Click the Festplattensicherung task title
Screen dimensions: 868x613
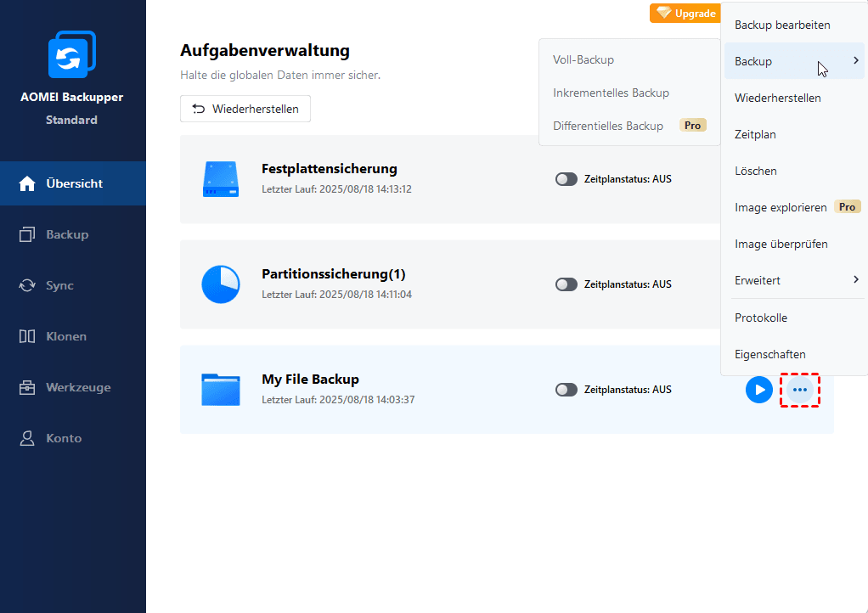coord(330,169)
